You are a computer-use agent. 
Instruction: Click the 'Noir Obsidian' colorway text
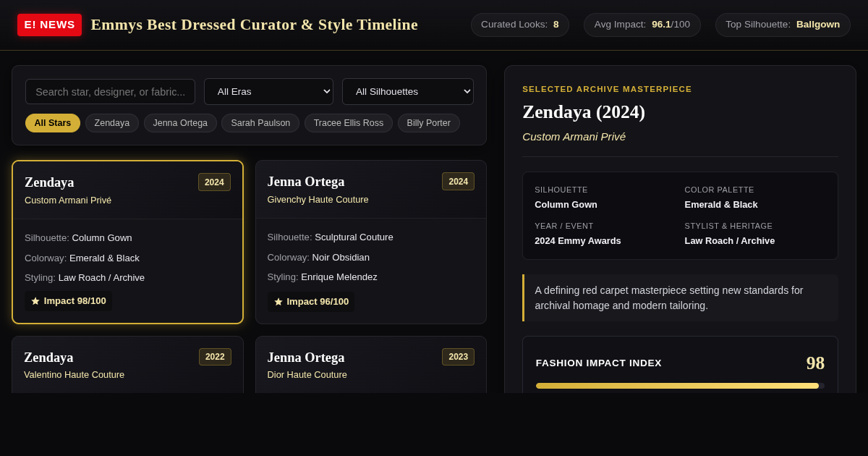[341, 258]
